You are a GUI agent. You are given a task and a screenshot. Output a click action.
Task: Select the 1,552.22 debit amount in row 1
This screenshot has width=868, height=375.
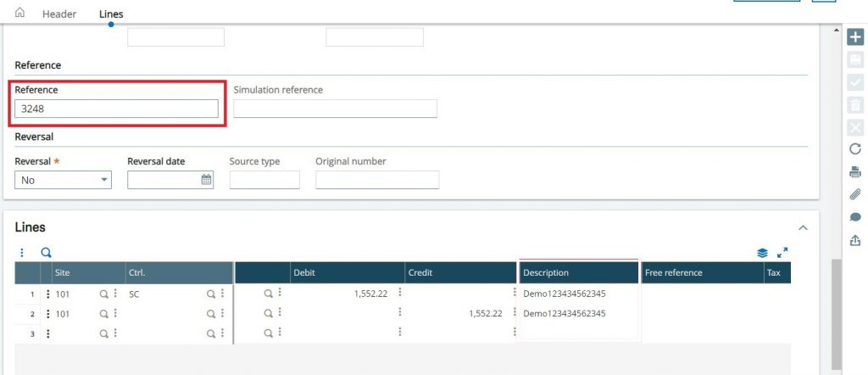tap(370, 294)
